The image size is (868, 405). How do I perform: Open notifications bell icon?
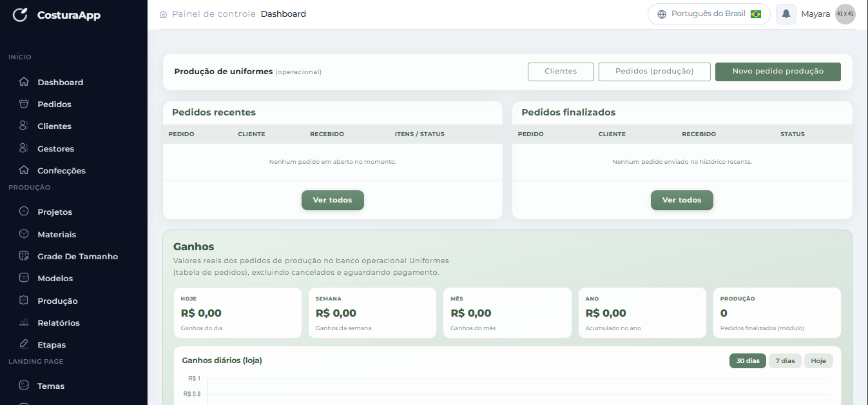coord(786,14)
